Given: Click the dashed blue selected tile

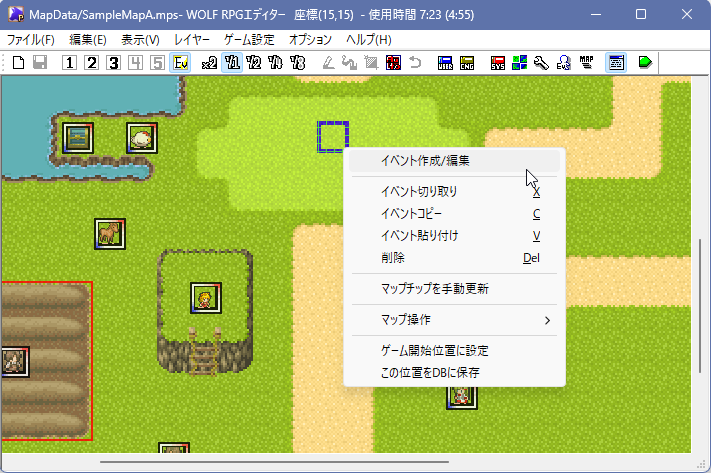Looking at the screenshot, I should tap(333, 137).
